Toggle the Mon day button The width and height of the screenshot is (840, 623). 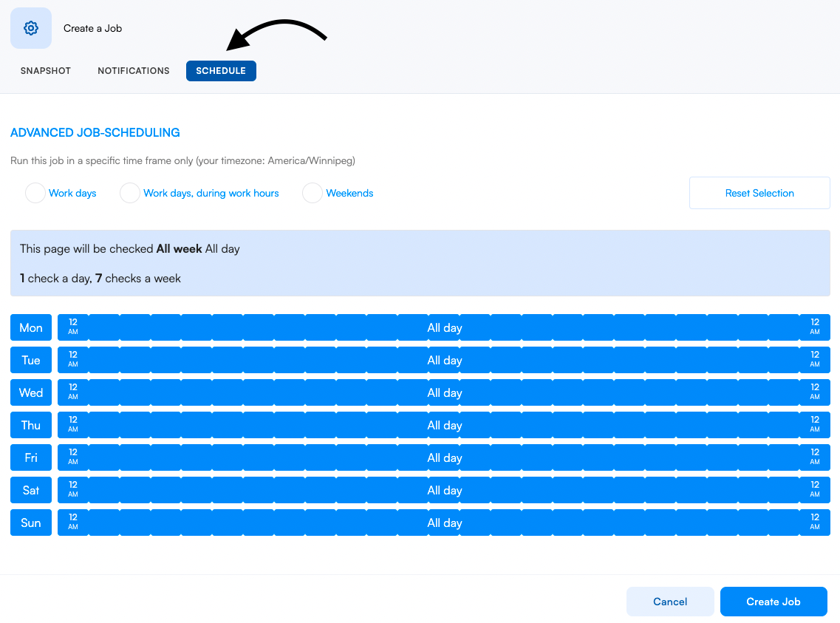tap(31, 327)
